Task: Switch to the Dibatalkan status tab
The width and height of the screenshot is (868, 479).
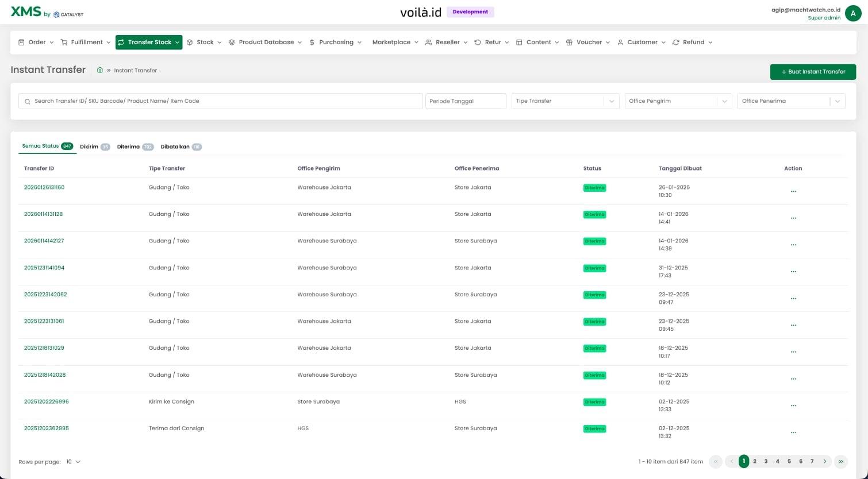Action: (181, 147)
